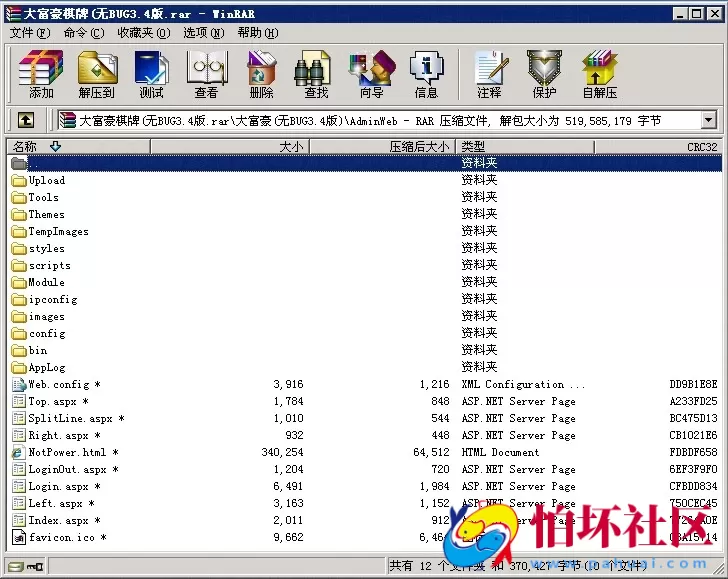The image size is (728, 579).
Task: Show archive 信息 (Info)
Action: click(x=426, y=74)
